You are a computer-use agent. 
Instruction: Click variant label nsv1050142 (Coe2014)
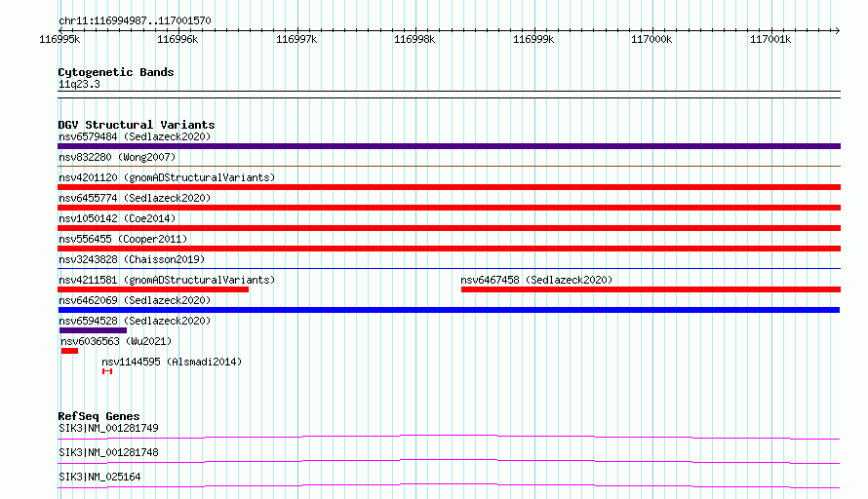117,218
